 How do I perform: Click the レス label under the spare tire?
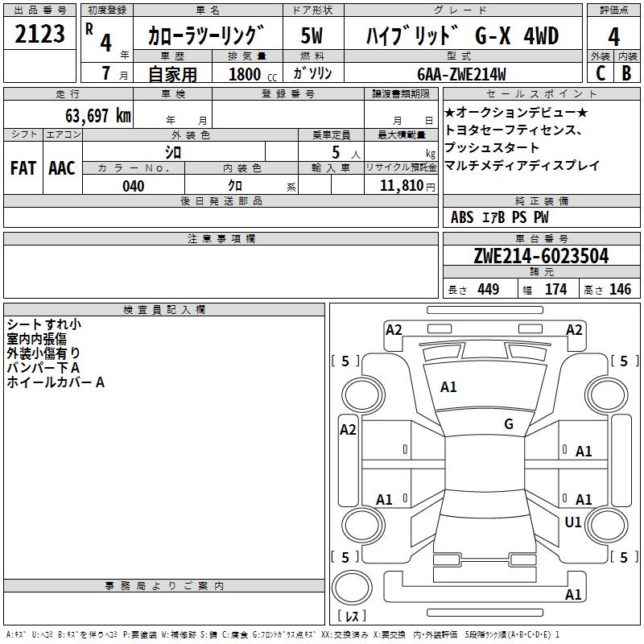click(x=352, y=616)
